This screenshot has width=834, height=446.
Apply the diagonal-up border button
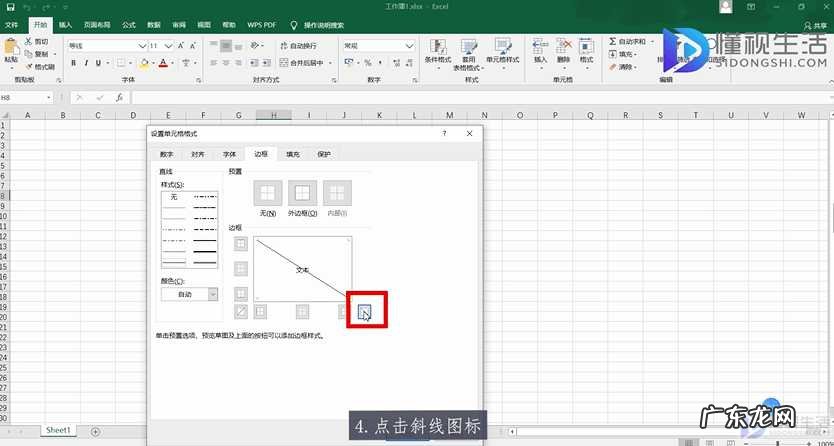[x=241, y=312]
